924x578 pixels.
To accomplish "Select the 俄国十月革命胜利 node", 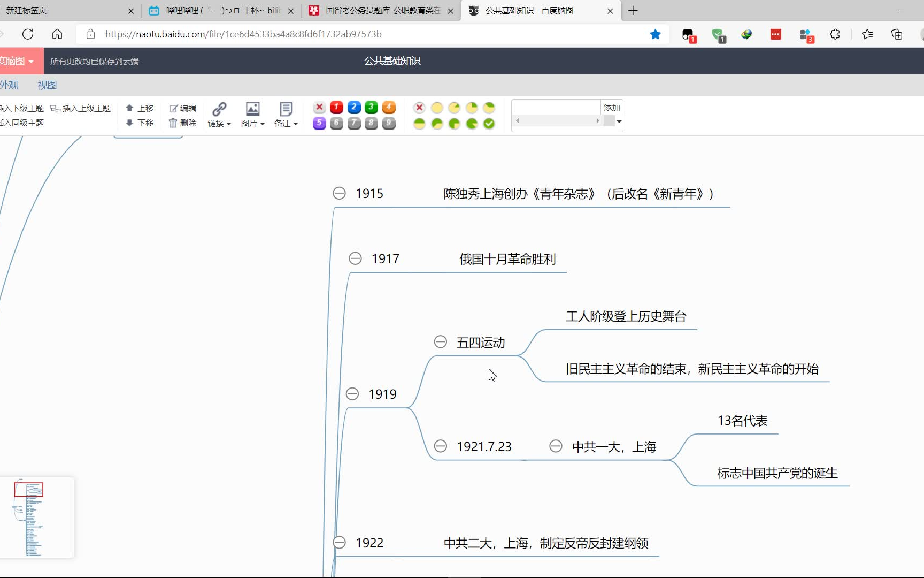I will click(507, 259).
